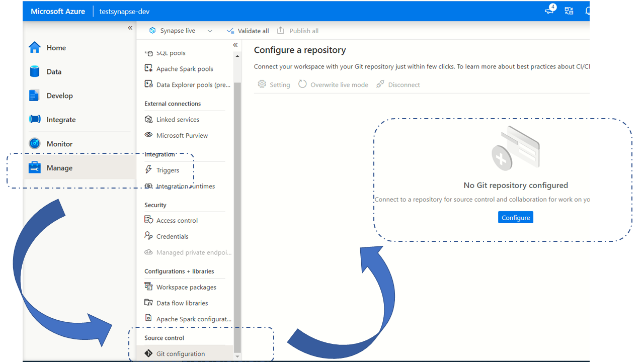
Task: Click the External connections section heading
Action: click(173, 104)
